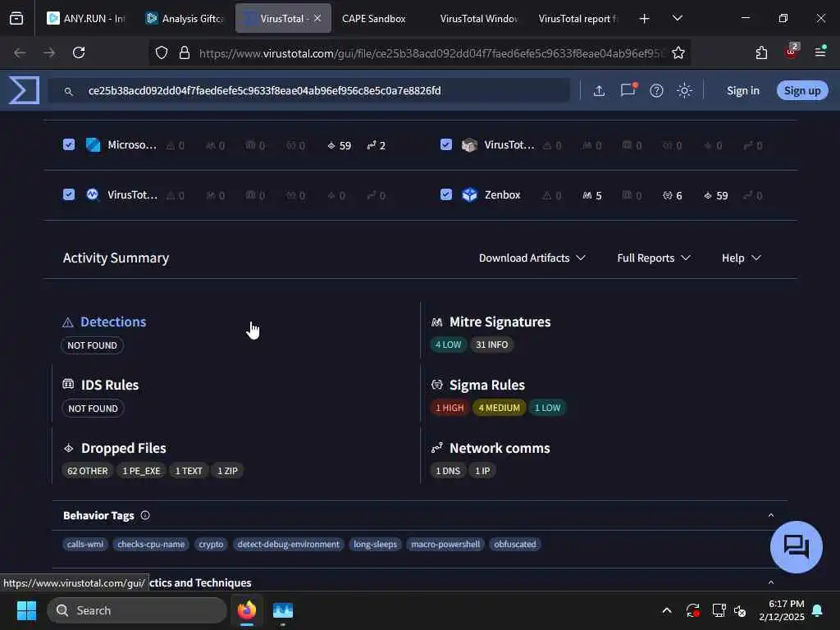Open the Windows Start menu
The image size is (840, 630).
pos(26,610)
